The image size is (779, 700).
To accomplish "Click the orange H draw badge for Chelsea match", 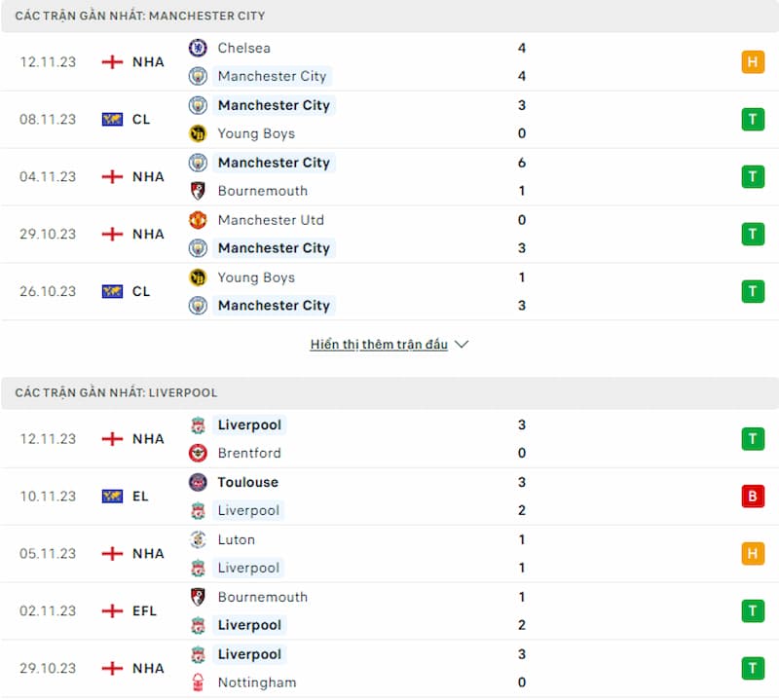I will 753,62.
